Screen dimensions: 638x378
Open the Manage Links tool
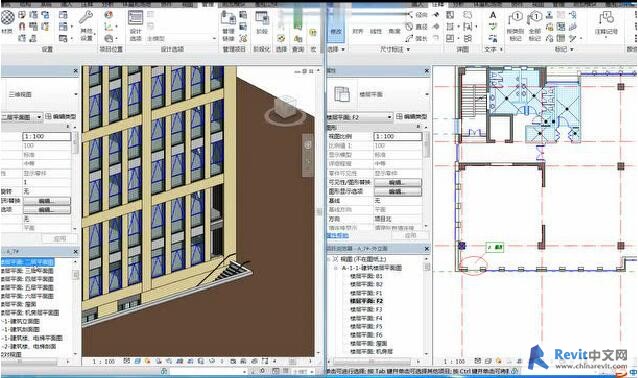[228, 26]
